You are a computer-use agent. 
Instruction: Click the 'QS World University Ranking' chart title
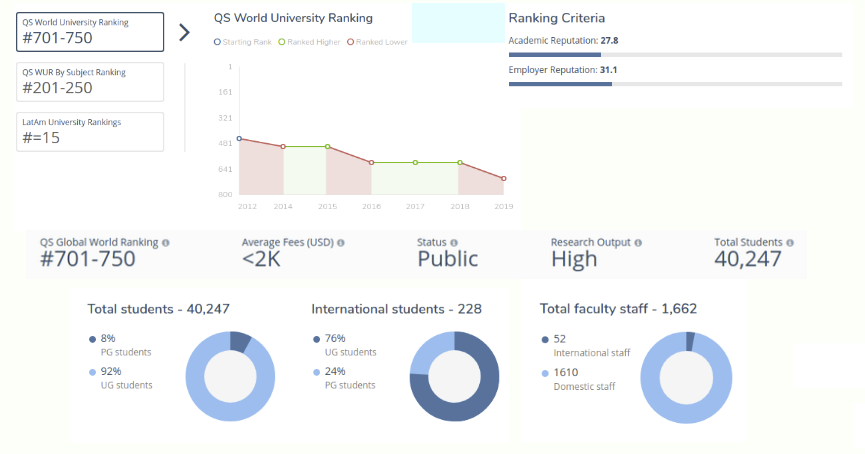(293, 18)
